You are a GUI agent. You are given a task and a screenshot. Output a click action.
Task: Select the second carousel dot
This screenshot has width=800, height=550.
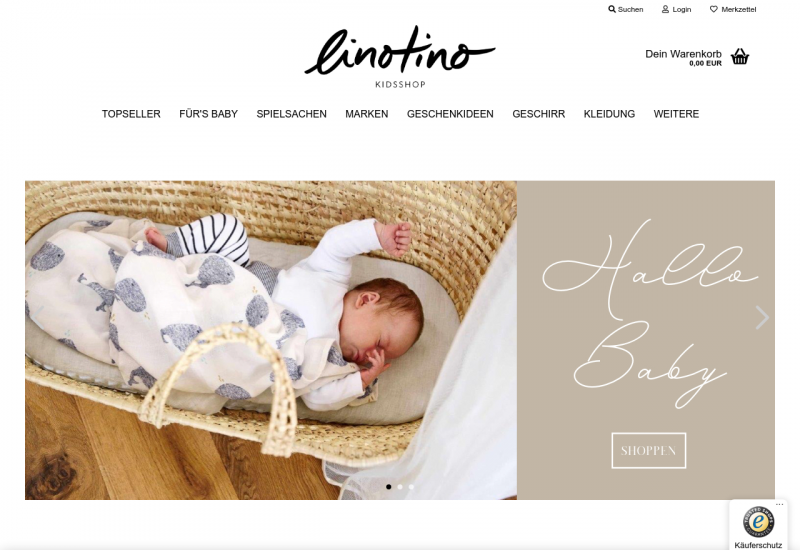[x=400, y=487]
